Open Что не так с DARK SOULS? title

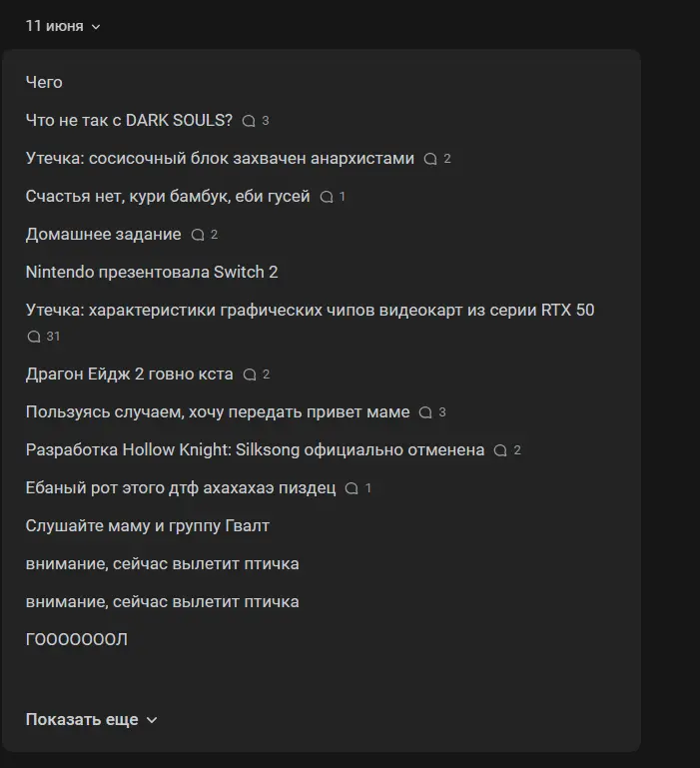click(129, 120)
